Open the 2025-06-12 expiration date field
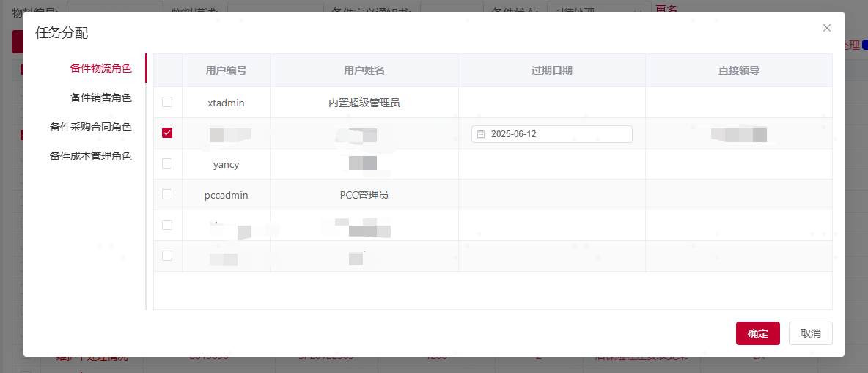The image size is (868, 373). [x=552, y=134]
